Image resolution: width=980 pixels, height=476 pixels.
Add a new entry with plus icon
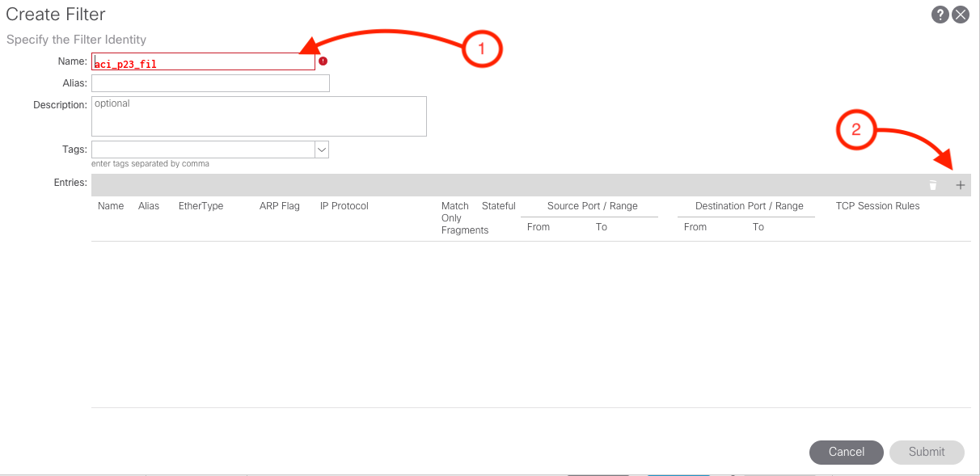961,185
